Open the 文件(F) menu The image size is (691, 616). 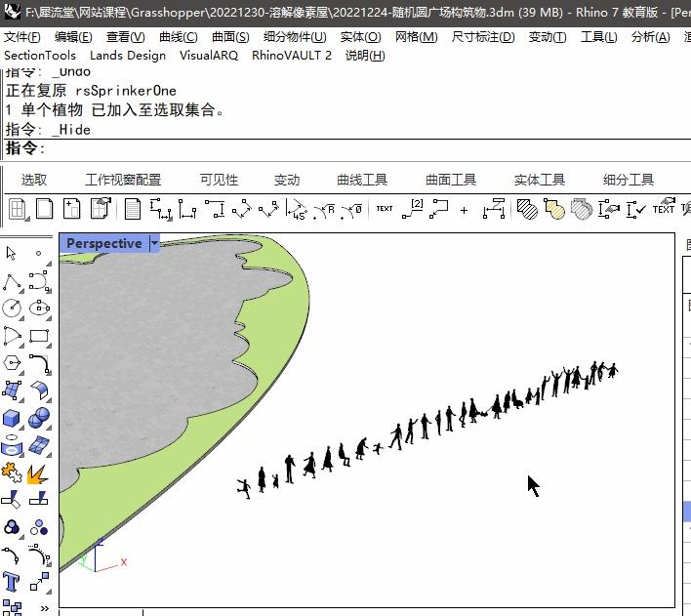coord(22,37)
